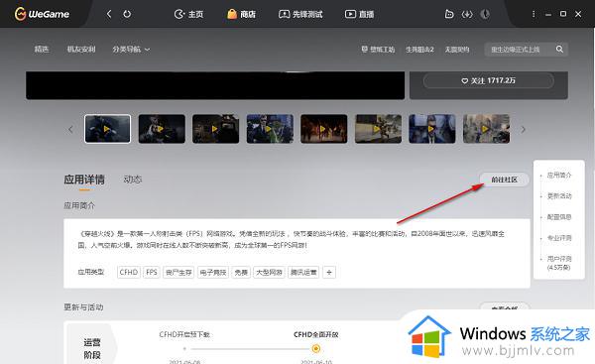Click the 关注 1717.2万 follow button
The image size is (595, 364).
pyautogui.click(x=488, y=80)
